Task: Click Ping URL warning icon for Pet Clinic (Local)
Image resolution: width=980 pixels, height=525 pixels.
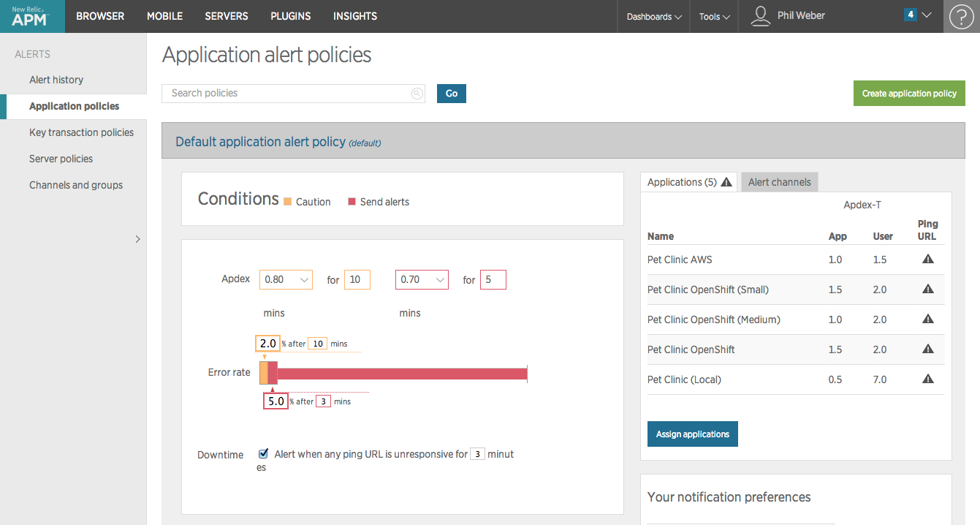Action: pyautogui.click(x=928, y=379)
